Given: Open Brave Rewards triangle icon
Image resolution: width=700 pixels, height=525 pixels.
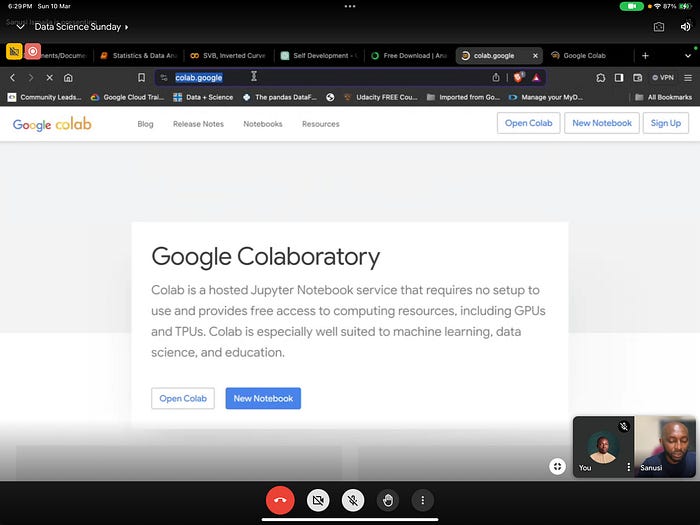Looking at the screenshot, I should (x=537, y=78).
